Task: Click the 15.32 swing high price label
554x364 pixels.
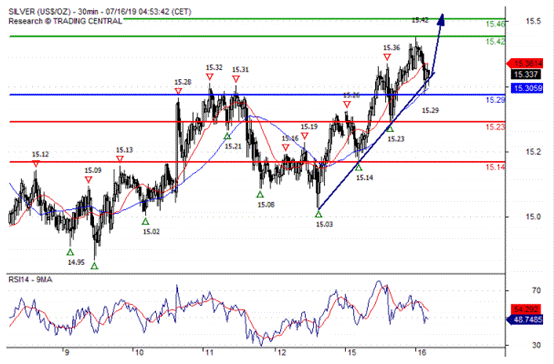Action: [214, 67]
